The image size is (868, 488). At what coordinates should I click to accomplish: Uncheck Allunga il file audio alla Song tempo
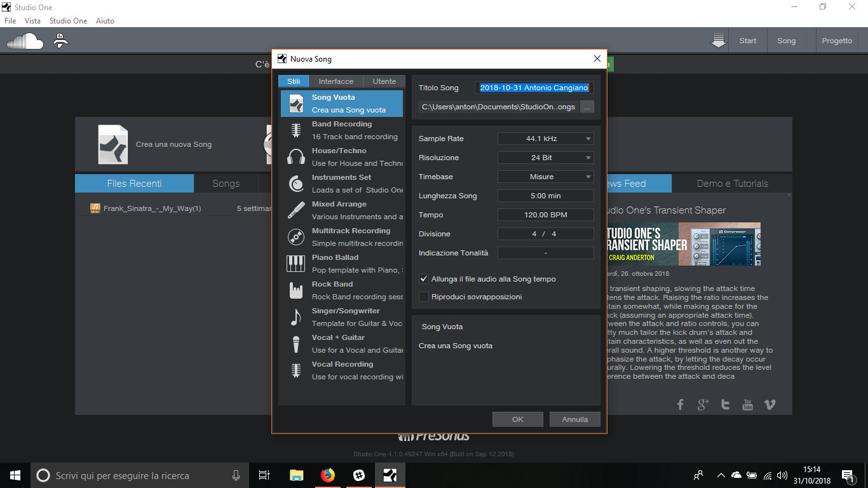[x=424, y=279]
